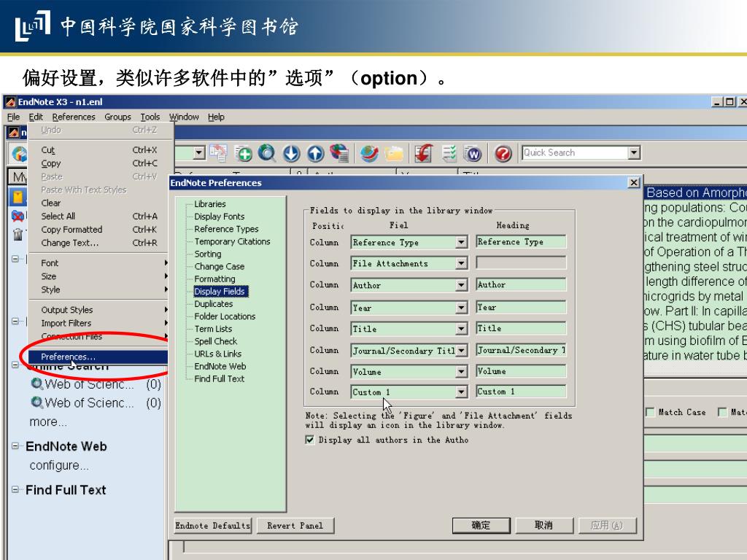Select Sorting preference
This screenshot has width=747, height=560.
click(x=208, y=254)
